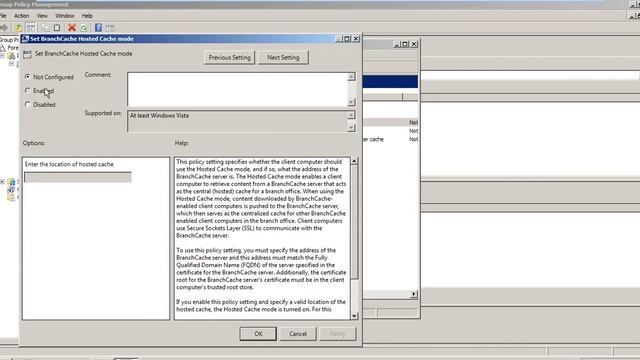Click the Paste clipboard toolbar icon
Viewport: 640px width, 360px height.
(x=57, y=28)
